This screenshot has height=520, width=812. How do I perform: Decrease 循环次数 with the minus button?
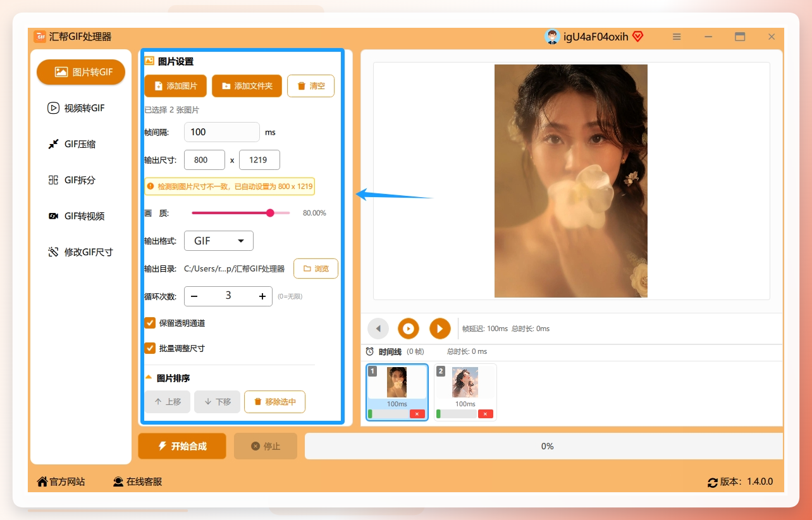(x=194, y=296)
